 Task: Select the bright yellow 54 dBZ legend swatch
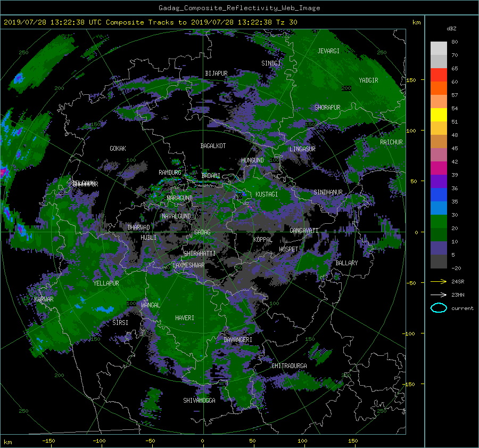click(439, 115)
